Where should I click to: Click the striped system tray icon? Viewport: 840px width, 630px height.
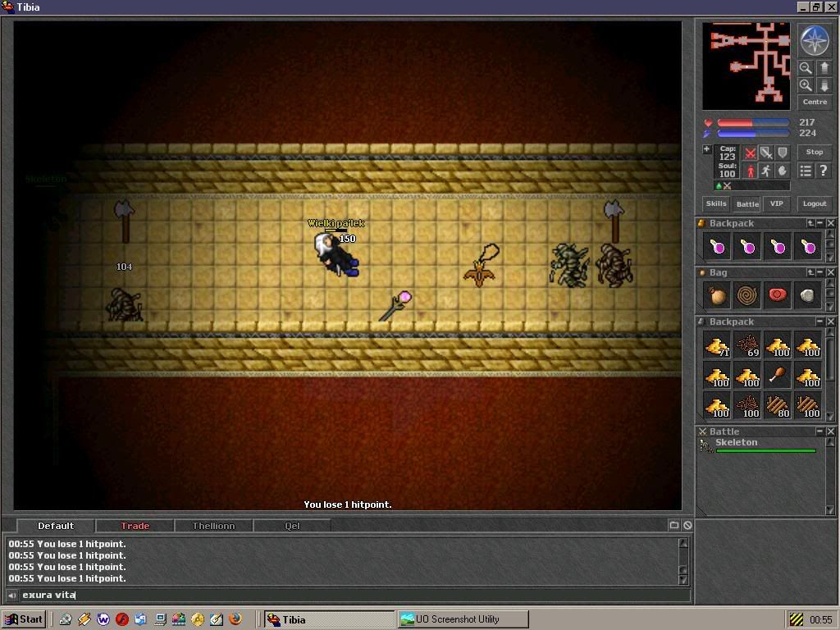click(x=797, y=620)
